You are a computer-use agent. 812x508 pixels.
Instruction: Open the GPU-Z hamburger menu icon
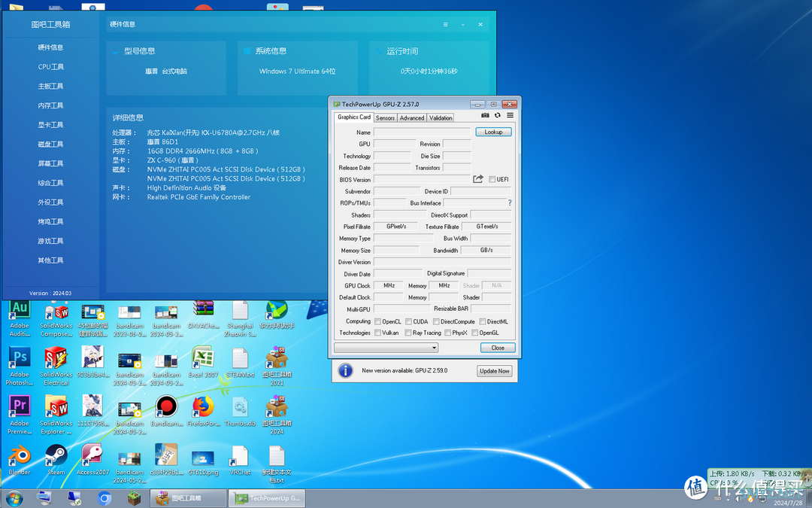coord(510,115)
